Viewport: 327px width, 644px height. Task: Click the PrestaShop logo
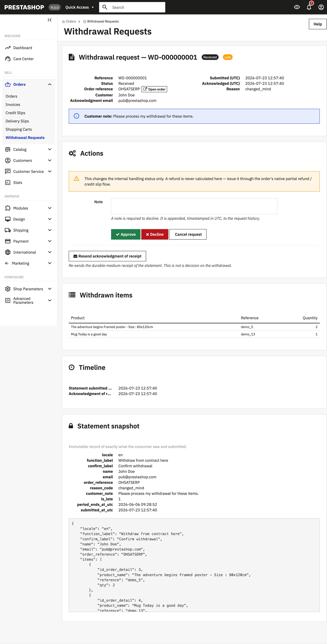[x=24, y=7]
